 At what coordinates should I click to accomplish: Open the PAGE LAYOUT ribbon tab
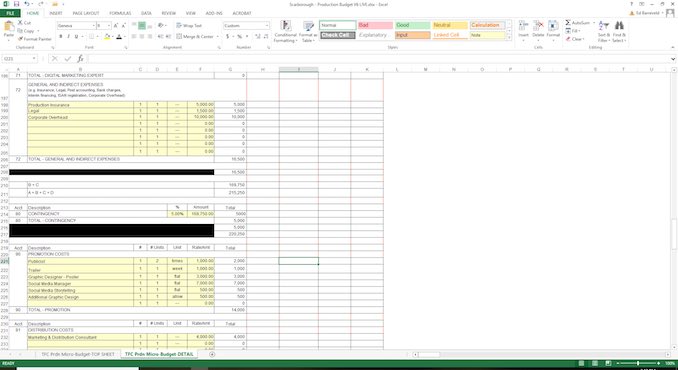[x=86, y=13]
